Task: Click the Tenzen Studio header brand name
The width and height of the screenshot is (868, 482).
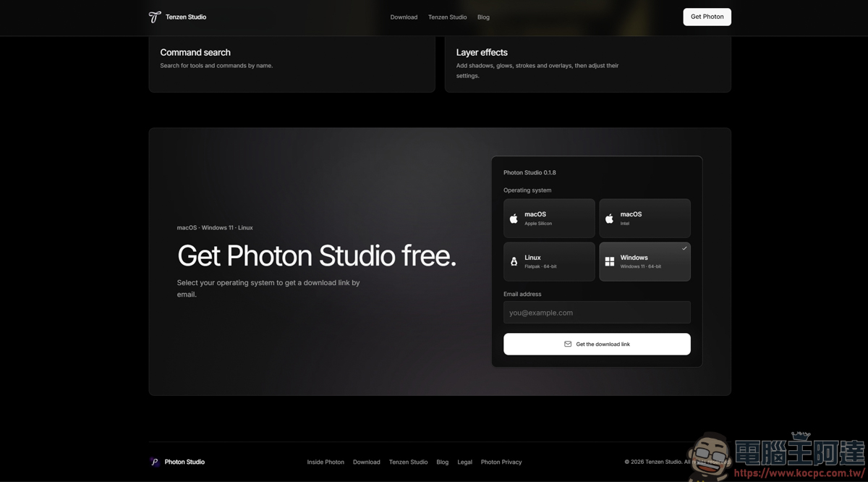Action: pyautogui.click(x=186, y=17)
